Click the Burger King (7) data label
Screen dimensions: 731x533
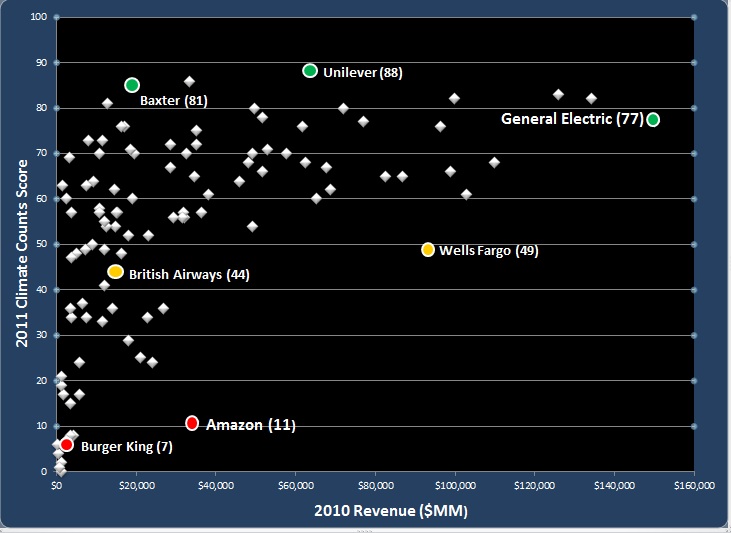point(127,447)
